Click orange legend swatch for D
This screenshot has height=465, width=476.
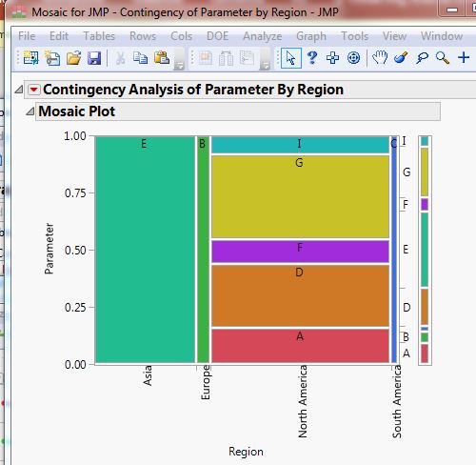[425, 307]
